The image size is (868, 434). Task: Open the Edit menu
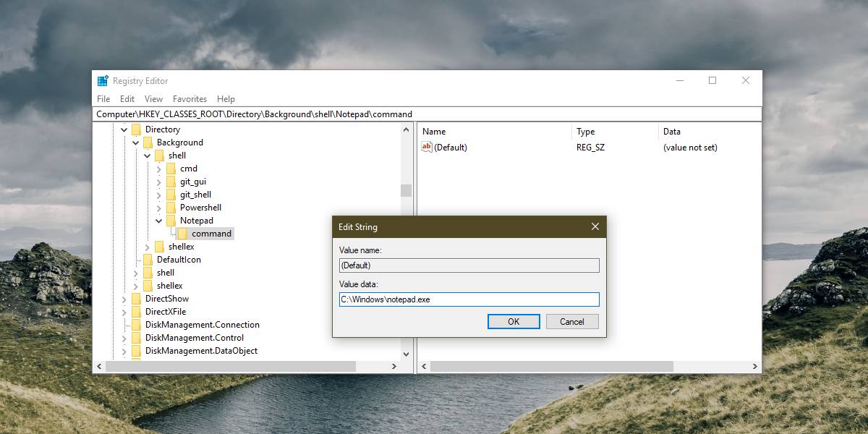(127, 99)
